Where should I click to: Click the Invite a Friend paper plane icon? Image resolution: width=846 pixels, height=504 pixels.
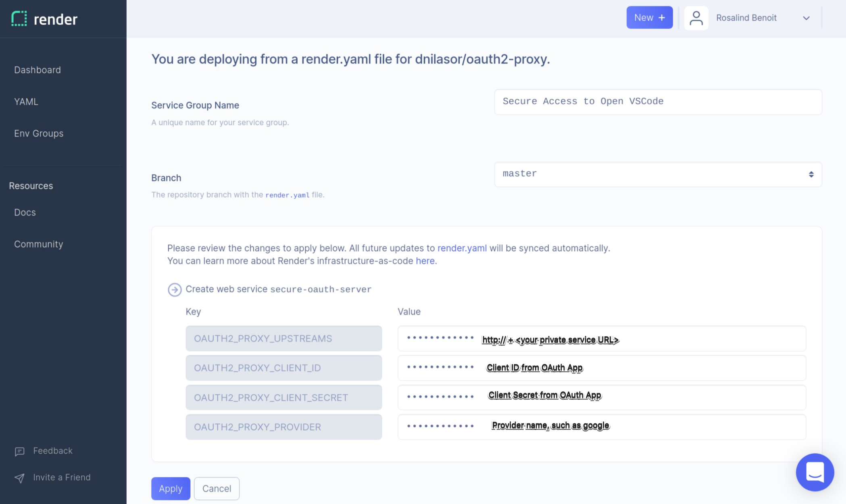tap(19, 477)
